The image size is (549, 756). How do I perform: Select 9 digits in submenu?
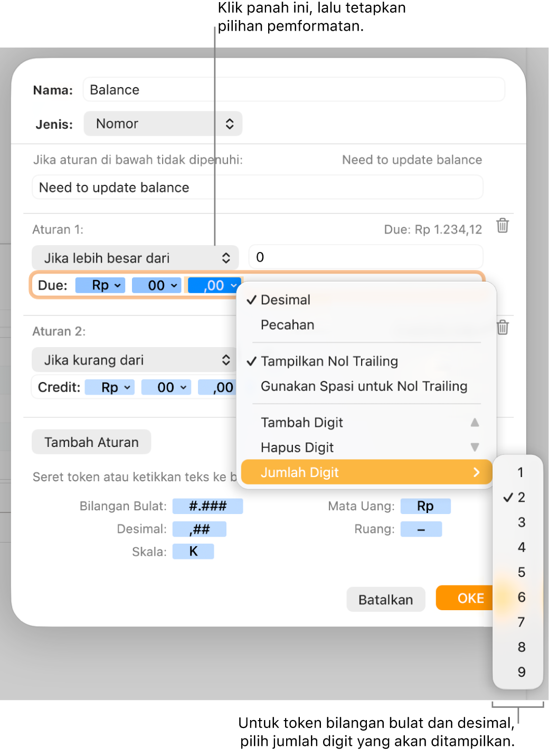pos(518,671)
